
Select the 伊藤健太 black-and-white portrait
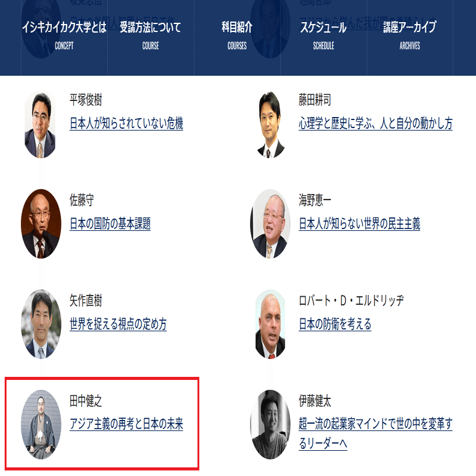click(x=270, y=424)
